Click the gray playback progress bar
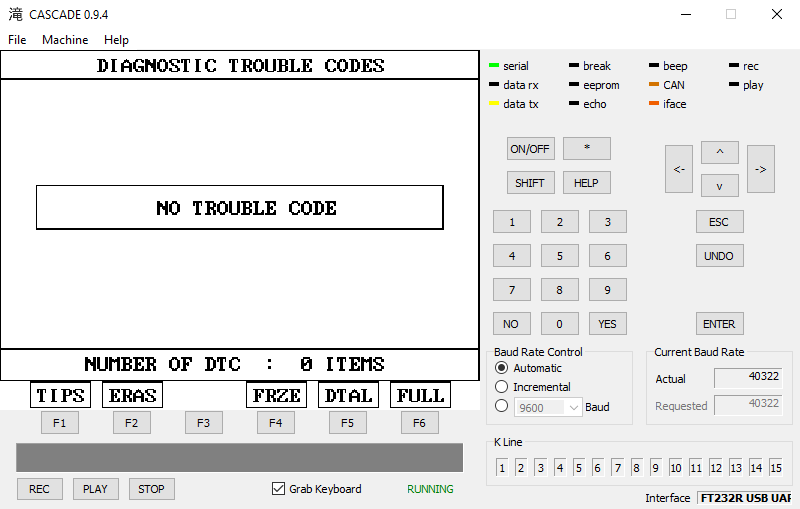This screenshot has height=509, width=800. (239, 457)
